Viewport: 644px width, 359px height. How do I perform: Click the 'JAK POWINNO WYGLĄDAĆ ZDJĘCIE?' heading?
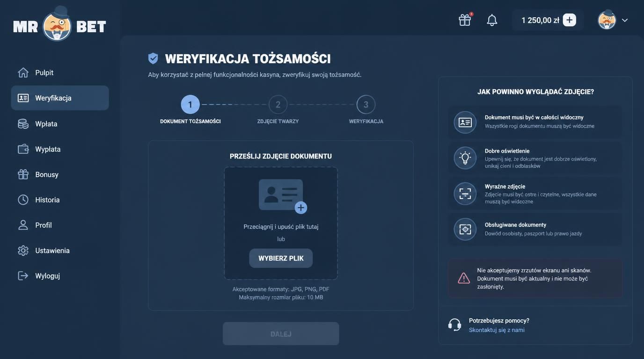click(535, 92)
